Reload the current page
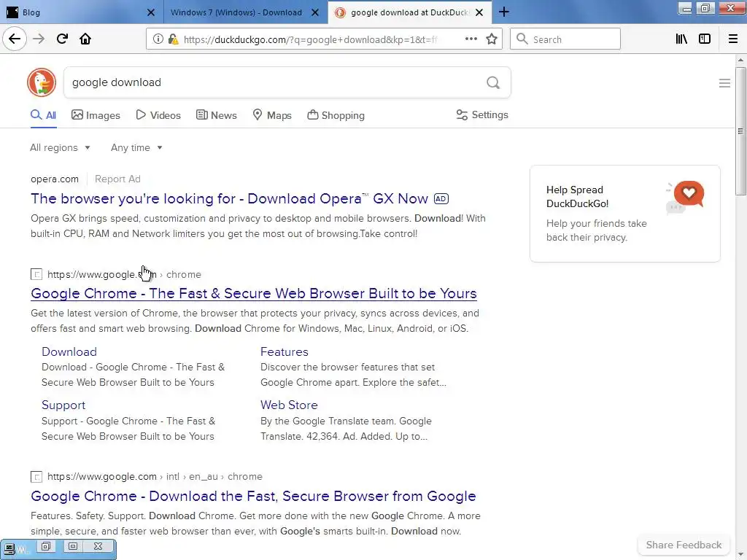 pyautogui.click(x=62, y=39)
